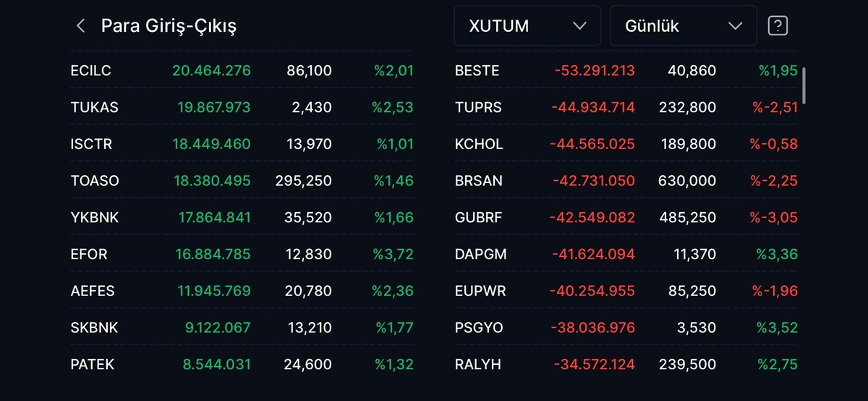Open the question mark help icon
This screenshot has width=868, height=401.
point(778,26)
